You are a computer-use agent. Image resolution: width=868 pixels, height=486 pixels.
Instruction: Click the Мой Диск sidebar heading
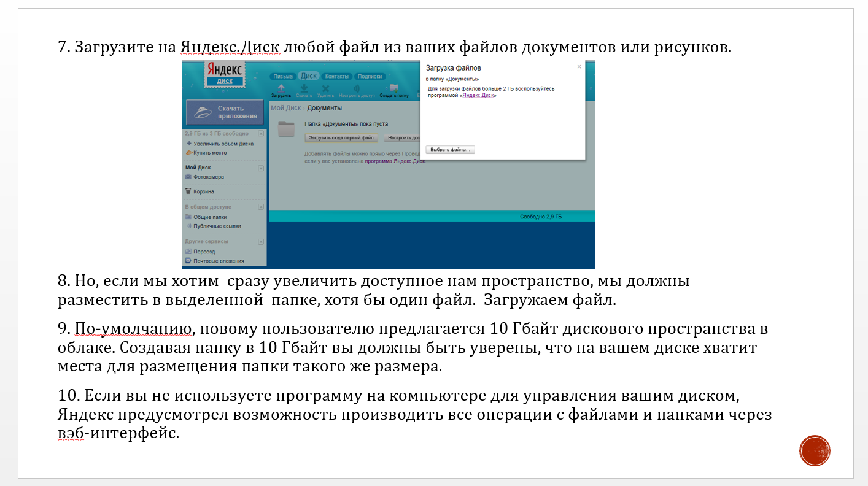coord(198,168)
